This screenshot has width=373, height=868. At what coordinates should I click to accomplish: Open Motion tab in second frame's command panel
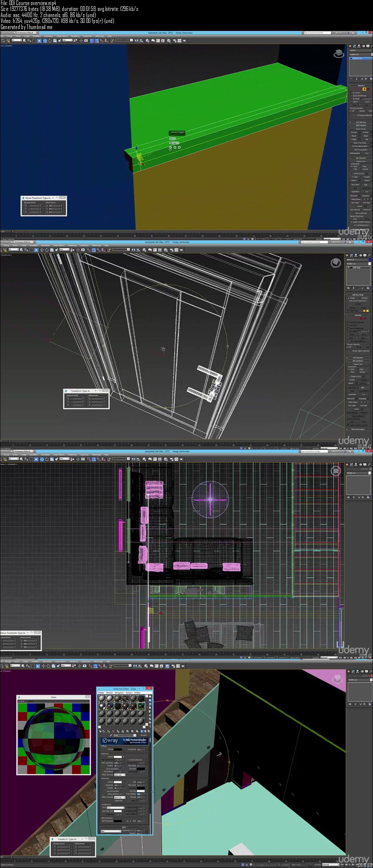click(361, 255)
